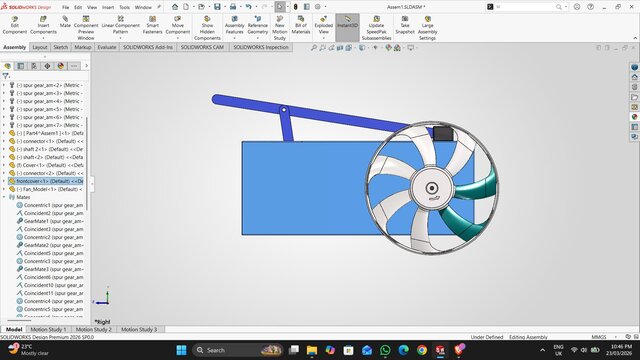Image resolution: width=640 pixels, height=360 pixels.
Task: Open the SOLIDWORKS Inspection tab
Action: [x=261, y=47]
